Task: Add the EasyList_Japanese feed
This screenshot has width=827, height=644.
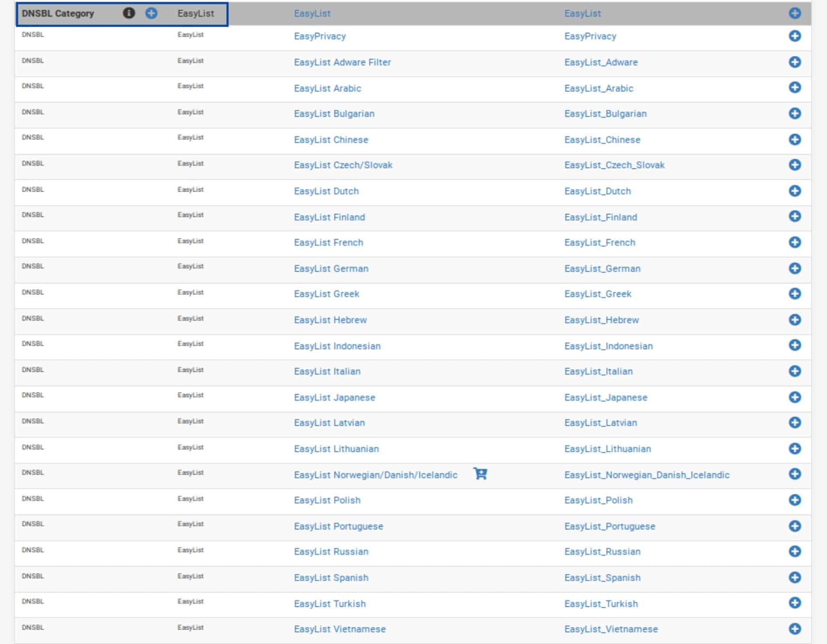Action: click(x=795, y=397)
